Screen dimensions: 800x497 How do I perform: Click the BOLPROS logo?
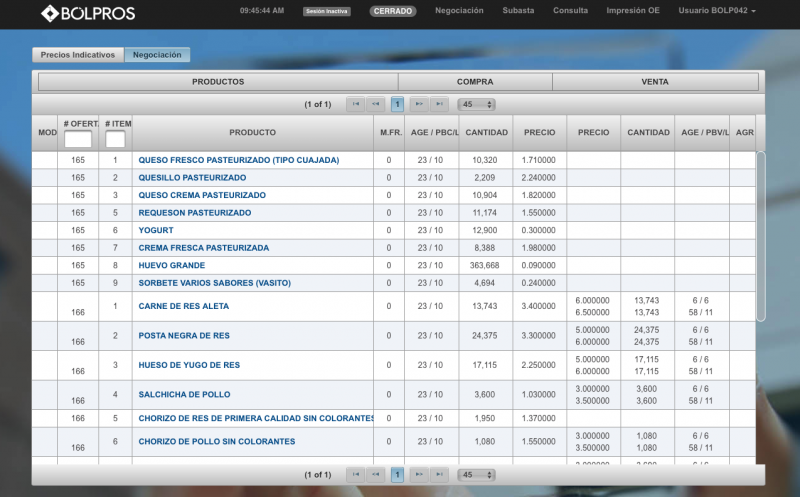(x=88, y=13)
